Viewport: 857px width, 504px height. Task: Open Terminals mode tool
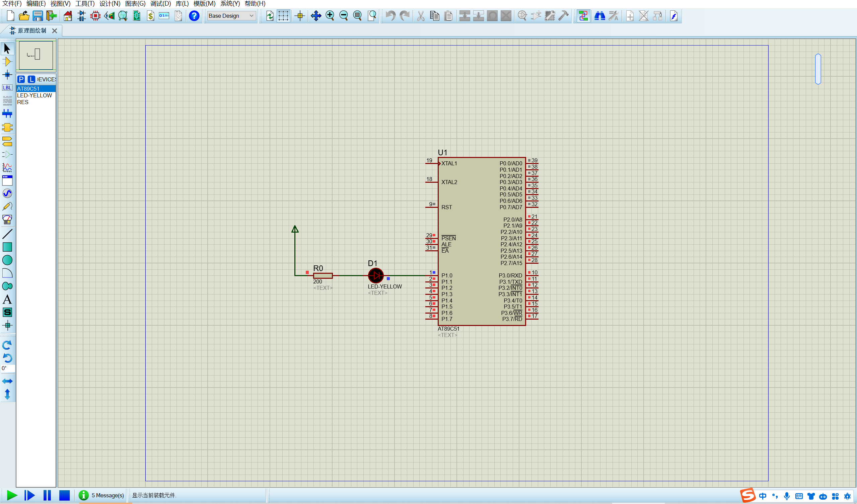[x=7, y=141]
